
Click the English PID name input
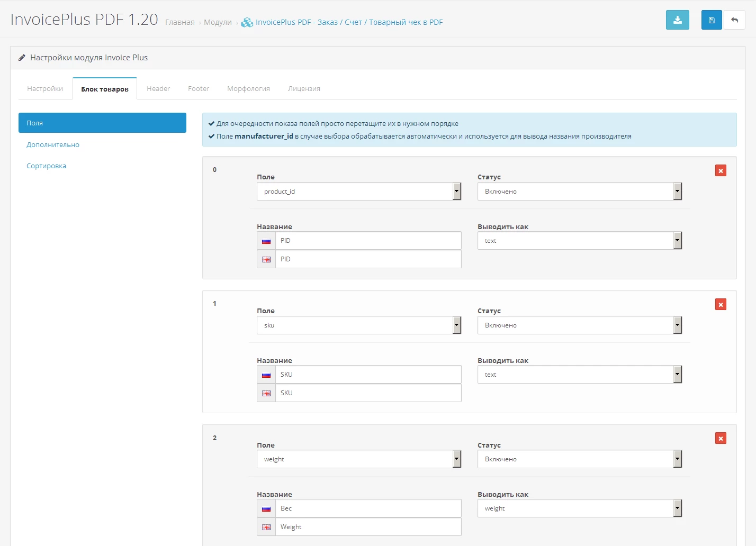coord(368,259)
